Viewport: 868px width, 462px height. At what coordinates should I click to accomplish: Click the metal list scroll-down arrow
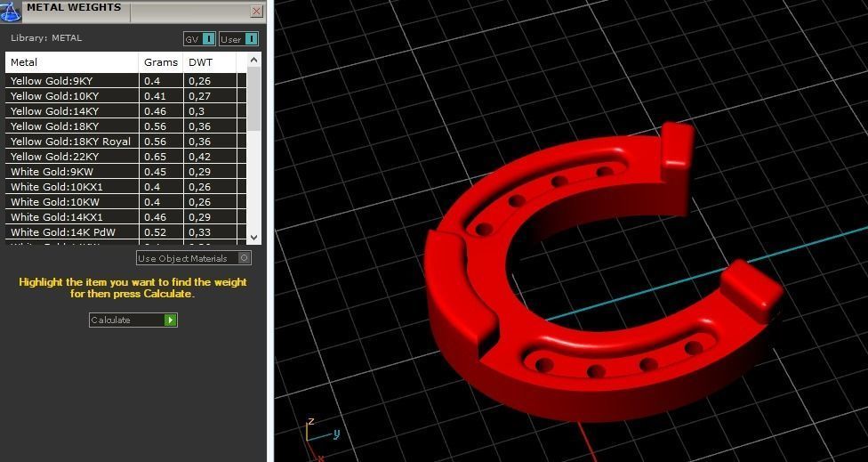254,237
